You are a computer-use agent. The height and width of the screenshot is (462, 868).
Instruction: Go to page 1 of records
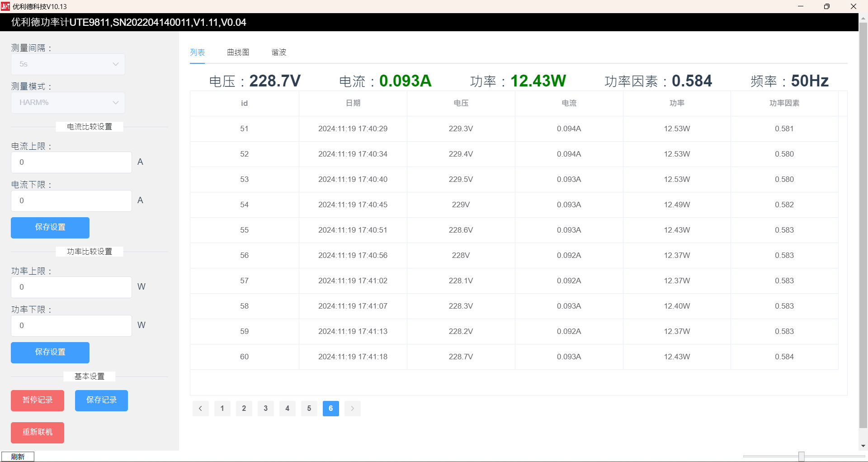[x=222, y=408]
